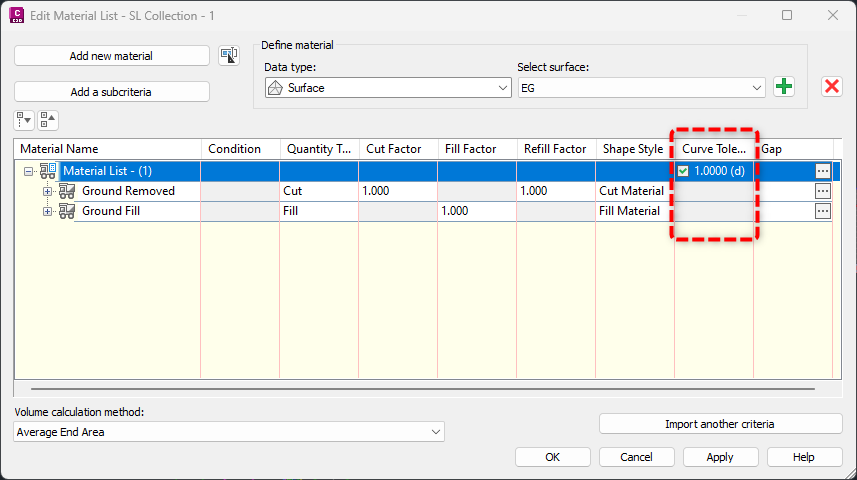Expand the Ground Removed node
The height and width of the screenshot is (480, 857).
point(47,191)
